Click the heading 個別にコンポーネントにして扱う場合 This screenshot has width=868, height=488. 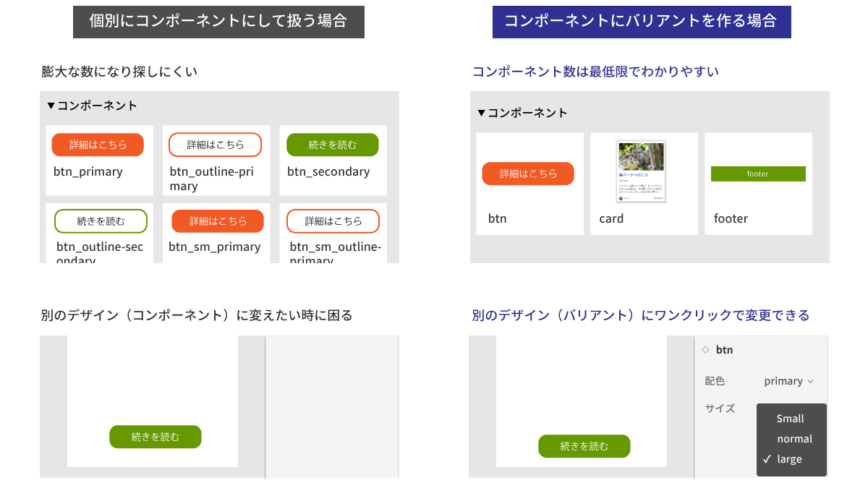(x=218, y=21)
